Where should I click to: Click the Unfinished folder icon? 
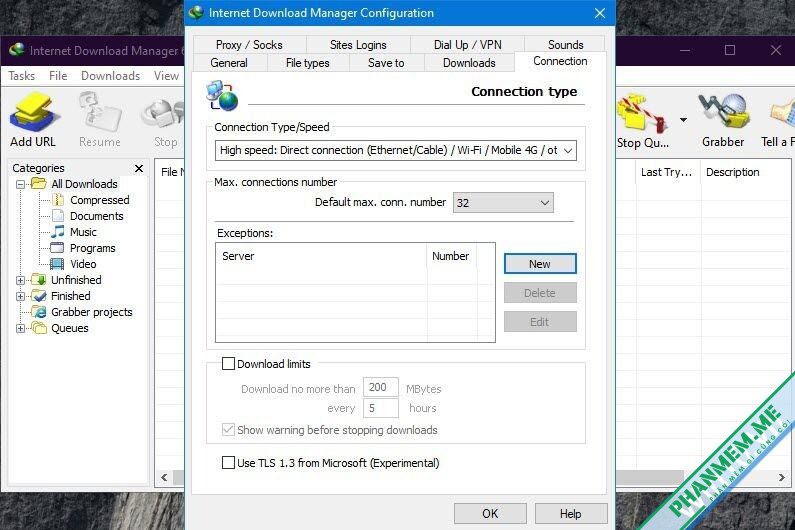(39, 279)
